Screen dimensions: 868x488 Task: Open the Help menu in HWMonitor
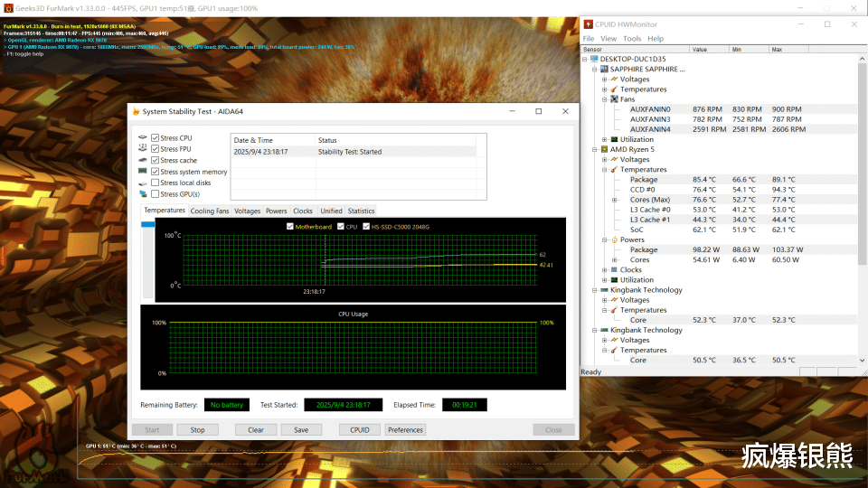coord(656,39)
